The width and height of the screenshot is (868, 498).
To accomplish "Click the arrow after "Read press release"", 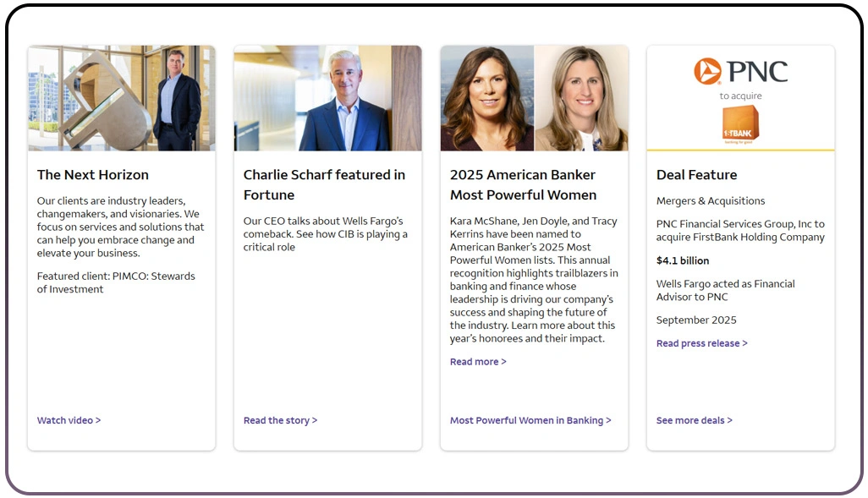I will (745, 343).
